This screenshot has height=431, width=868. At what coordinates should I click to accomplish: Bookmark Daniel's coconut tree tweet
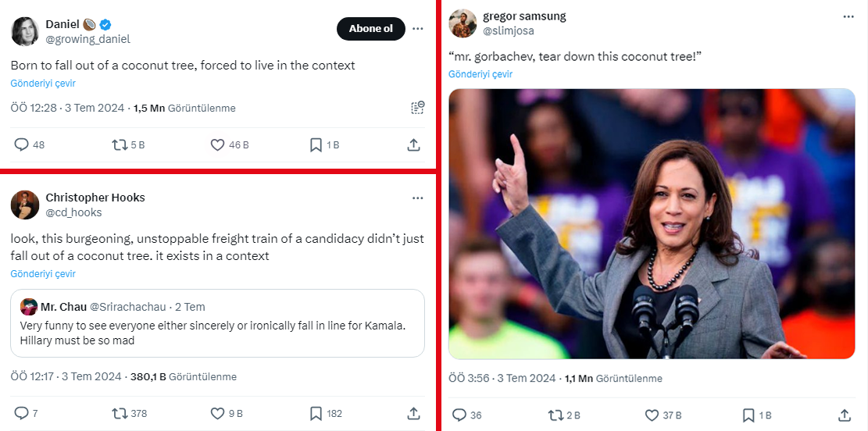click(x=316, y=144)
